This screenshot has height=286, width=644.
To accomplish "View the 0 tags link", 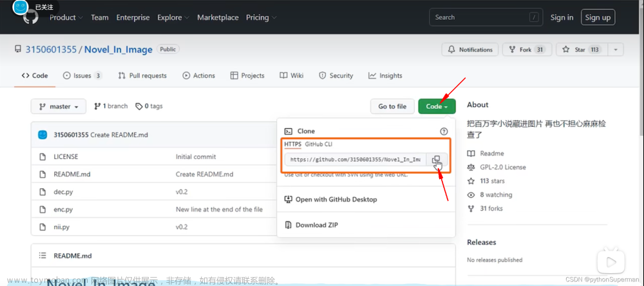I will coord(149,106).
